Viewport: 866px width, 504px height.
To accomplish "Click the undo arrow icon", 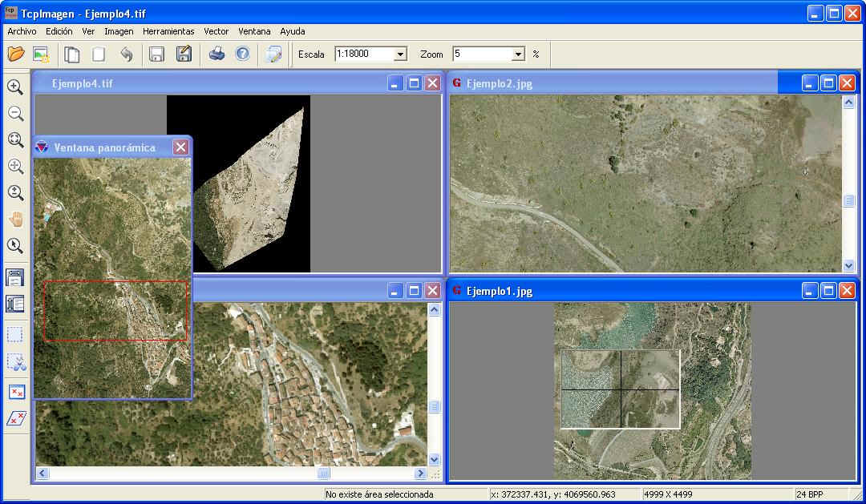I will 126,54.
